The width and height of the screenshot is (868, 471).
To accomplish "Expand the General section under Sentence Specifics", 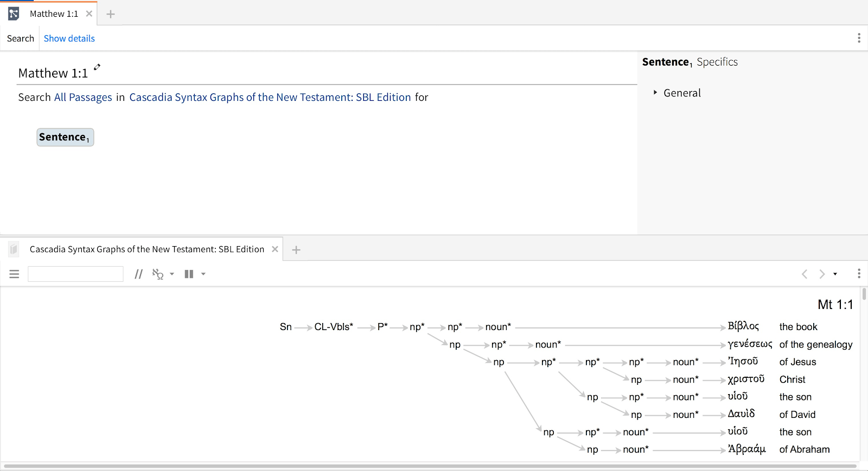I will coord(655,93).
